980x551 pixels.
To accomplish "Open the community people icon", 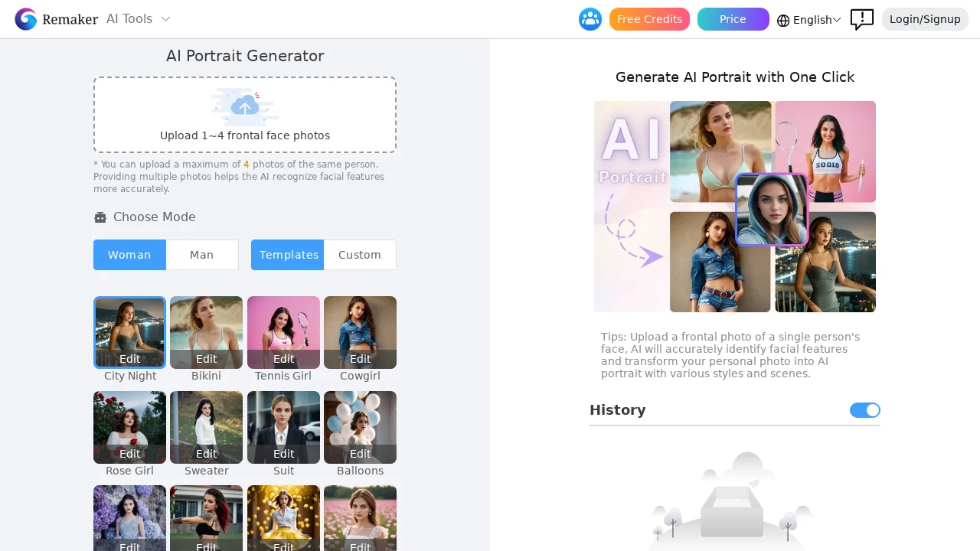I will coord(590,19).
